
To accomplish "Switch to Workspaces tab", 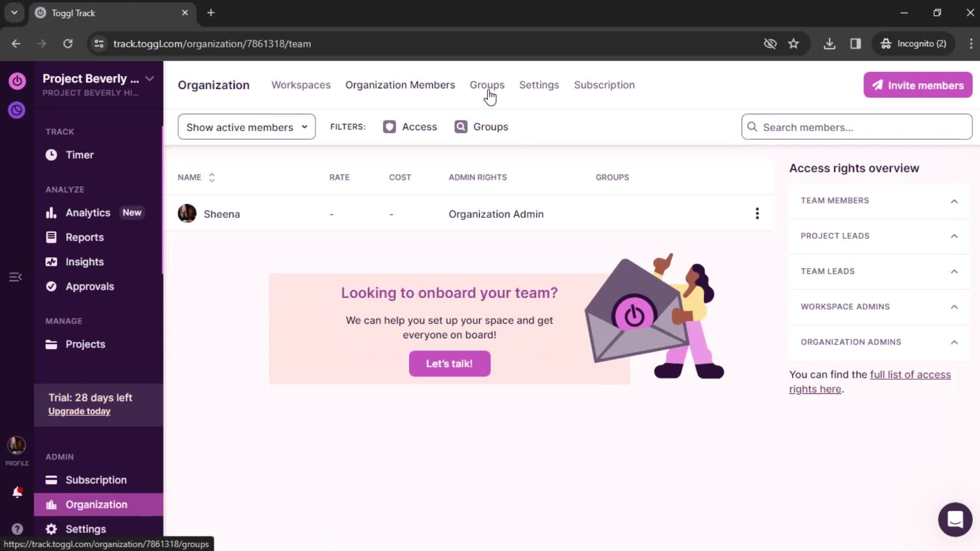I will pyautogui.click(x=301, y=85).
